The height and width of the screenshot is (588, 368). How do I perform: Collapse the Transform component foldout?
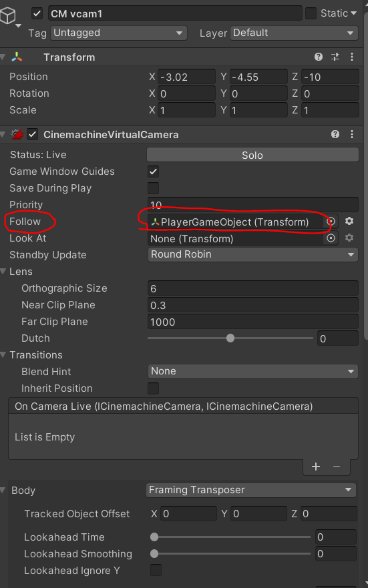pos(3,57)
